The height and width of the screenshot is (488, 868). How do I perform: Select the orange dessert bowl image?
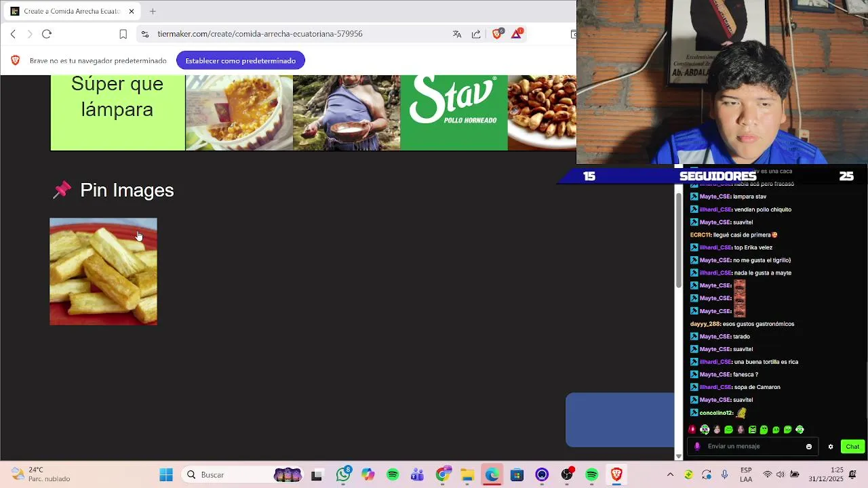pyautogui.click(x=239, y=113)
